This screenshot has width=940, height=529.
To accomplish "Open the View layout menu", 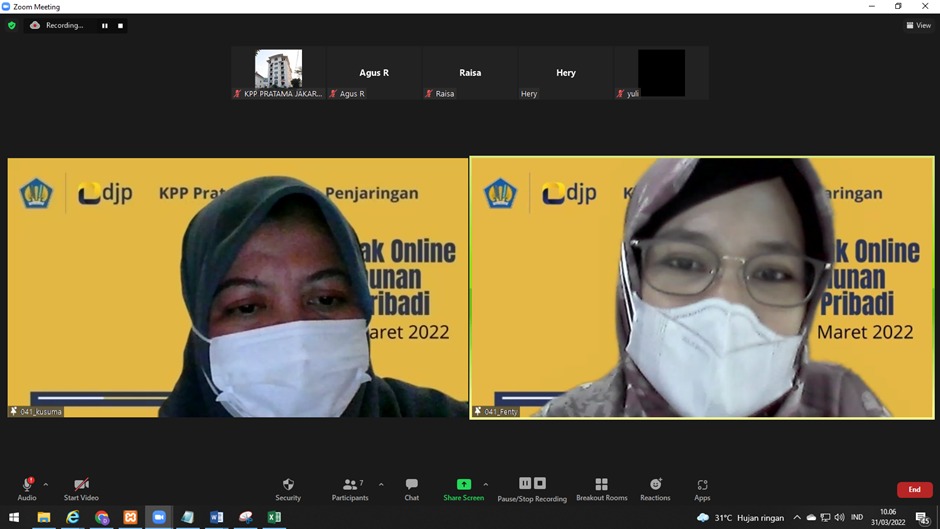I will tap(918, 25).
